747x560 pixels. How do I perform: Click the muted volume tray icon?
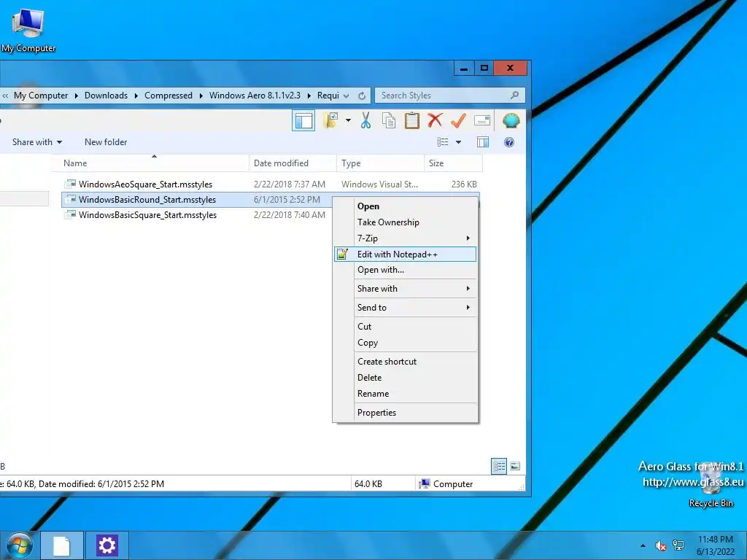(x=660, y=545)
